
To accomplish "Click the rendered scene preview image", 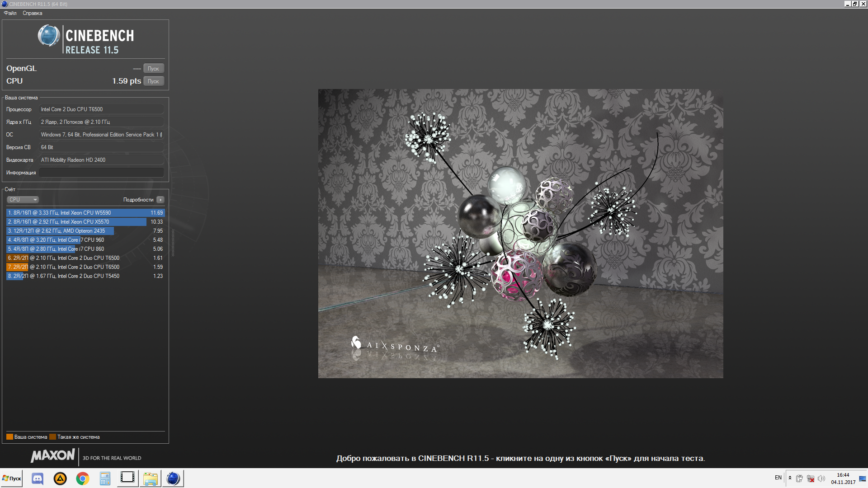I will pos(520,234).
